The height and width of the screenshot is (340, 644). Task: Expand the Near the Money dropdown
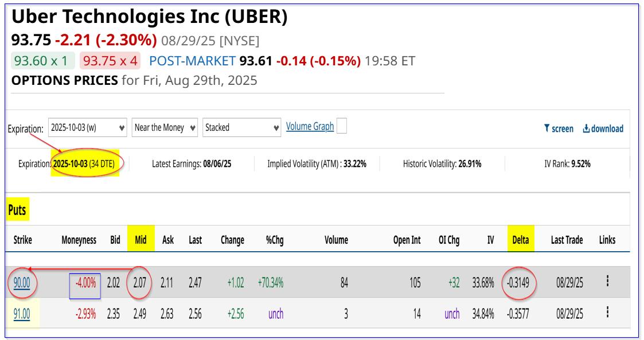tap(165, 127)
